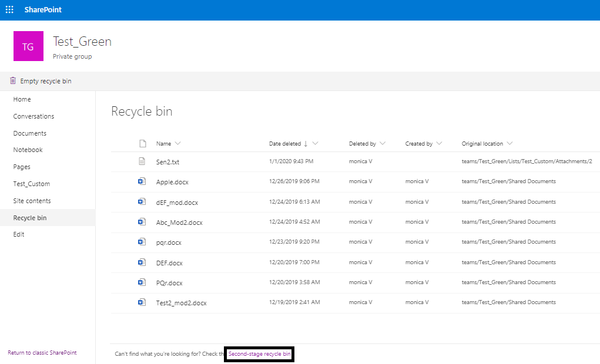Open the app launcher waffle icon
Screen dimensions: 600x364
pyautogui.click(x=9, y=9)
